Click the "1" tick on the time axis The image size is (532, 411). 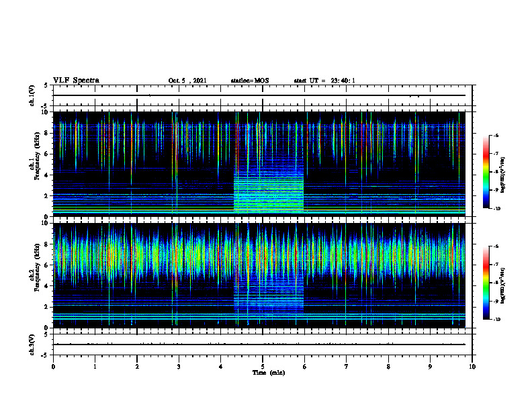95,367
